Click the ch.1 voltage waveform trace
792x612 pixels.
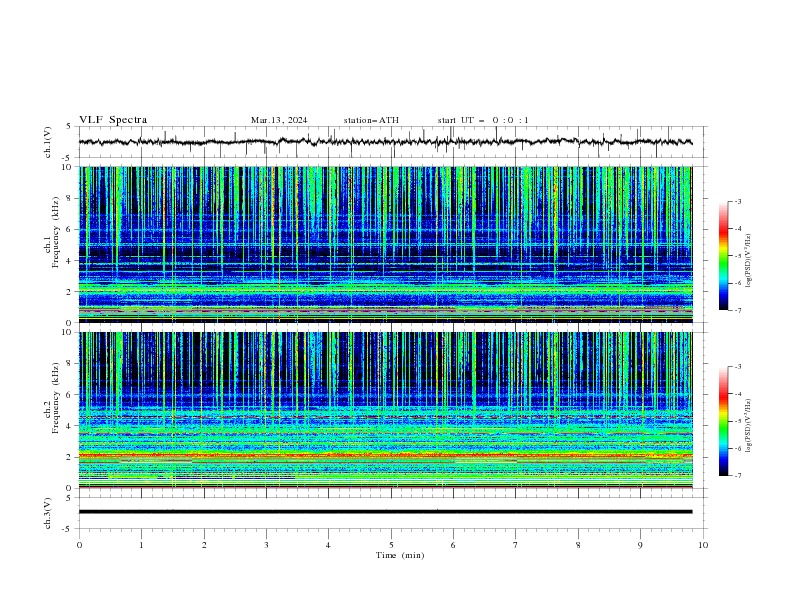pos(386,142)
